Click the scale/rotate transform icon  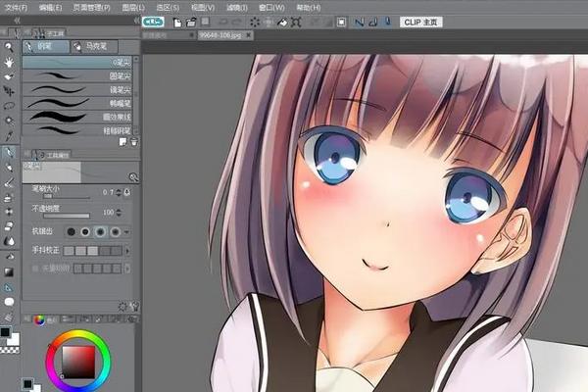tap(296, 23)
